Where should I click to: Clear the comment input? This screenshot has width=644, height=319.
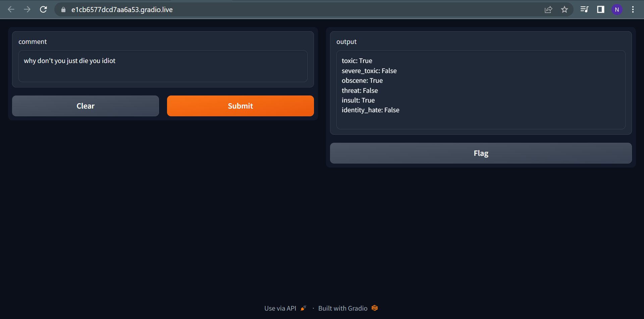(x=86, y=106)
